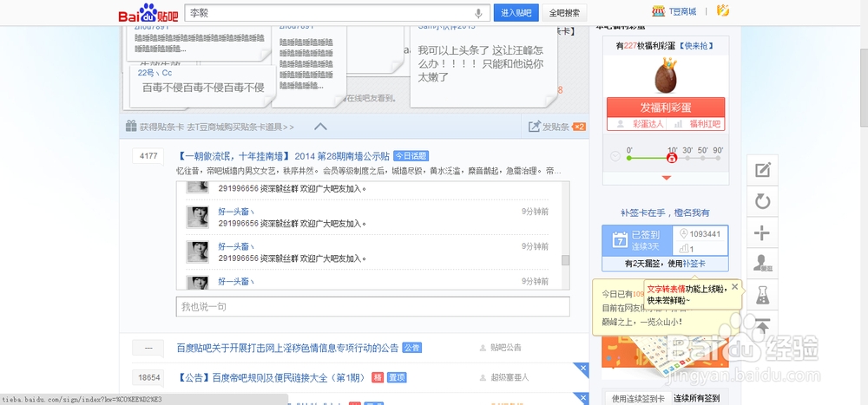Image resolution: width=868 pixels, height=405 pixels.
Task: Click the 18654 reply count box
Action: [148, 378]
